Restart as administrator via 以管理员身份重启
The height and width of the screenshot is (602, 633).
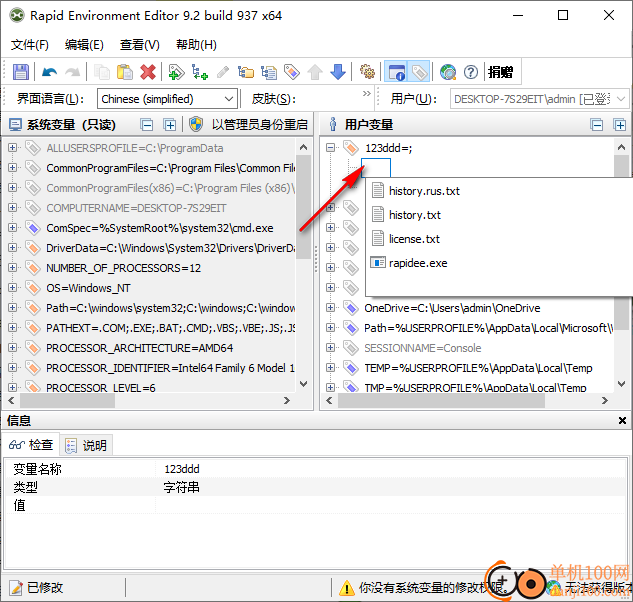click(249, 125)
